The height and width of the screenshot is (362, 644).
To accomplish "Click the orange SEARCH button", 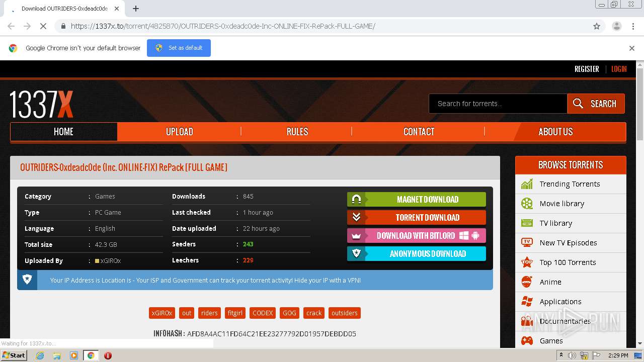I will coord(596,104).
